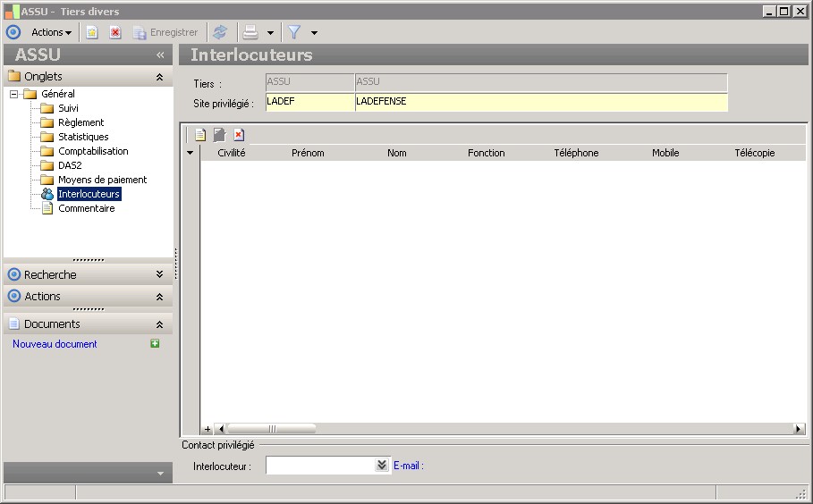Click the filter funnel icon
813x504 pixels.
click(293, 32)
